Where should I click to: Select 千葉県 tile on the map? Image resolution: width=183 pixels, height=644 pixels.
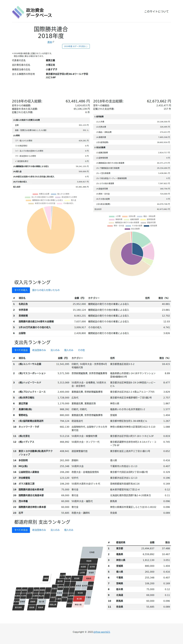point(88,597)
